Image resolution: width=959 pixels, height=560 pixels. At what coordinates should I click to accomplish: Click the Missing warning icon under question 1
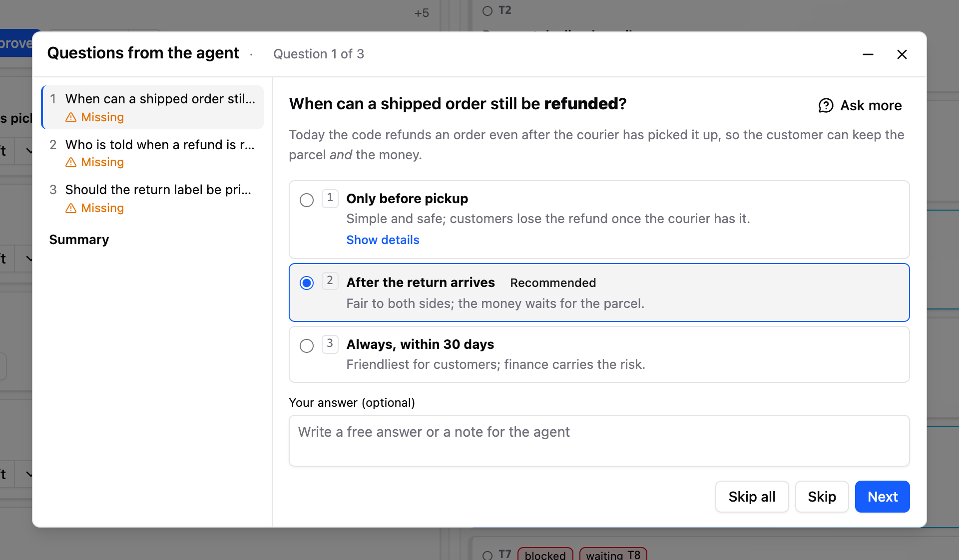71,117
